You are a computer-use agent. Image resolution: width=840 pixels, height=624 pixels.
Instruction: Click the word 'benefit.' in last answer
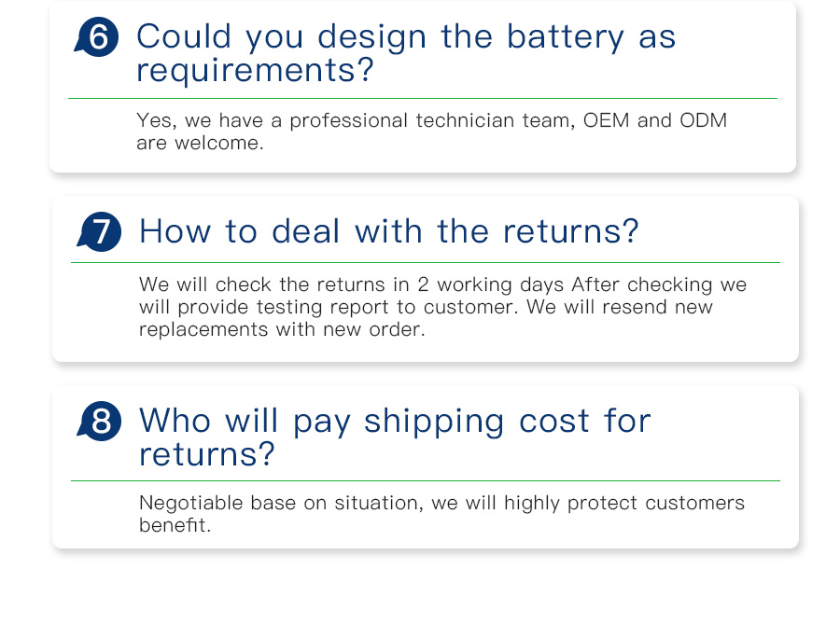tap(175, 525)
